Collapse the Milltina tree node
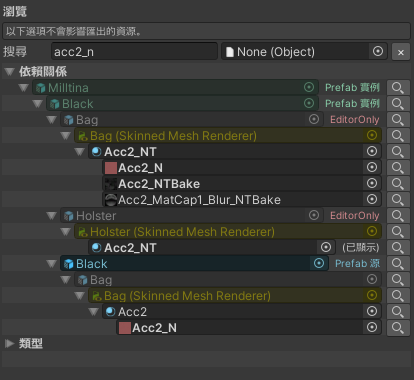The width and height of the screenshot is (414, 380). point(24,88)
